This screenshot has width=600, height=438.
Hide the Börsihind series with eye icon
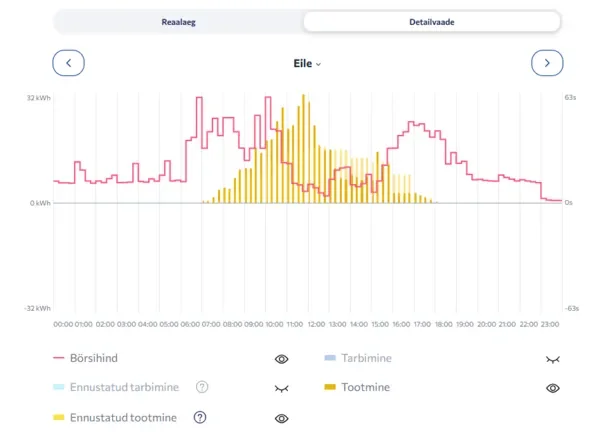[x=281, y=358]
